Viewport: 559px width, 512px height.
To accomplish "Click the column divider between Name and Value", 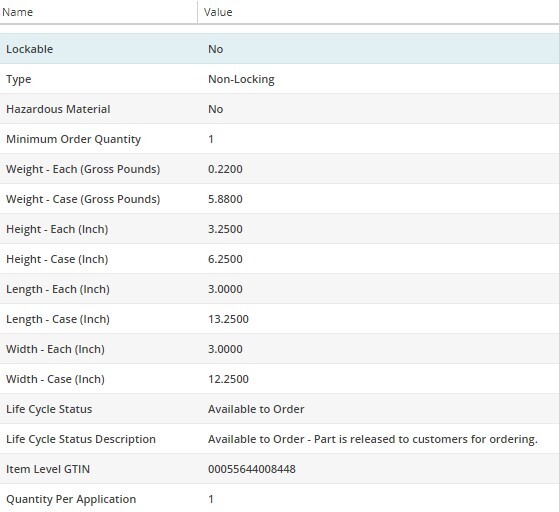I will pos(198,12).
